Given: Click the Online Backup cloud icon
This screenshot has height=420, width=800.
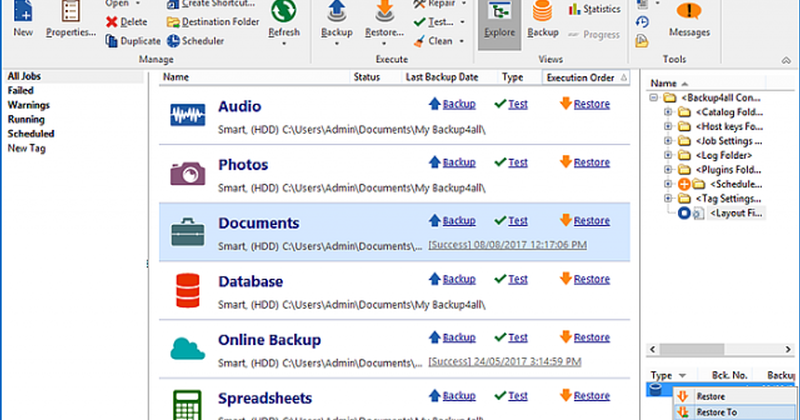Looking at the screenshot, I should pyautogui.click(x=188, y=349).
